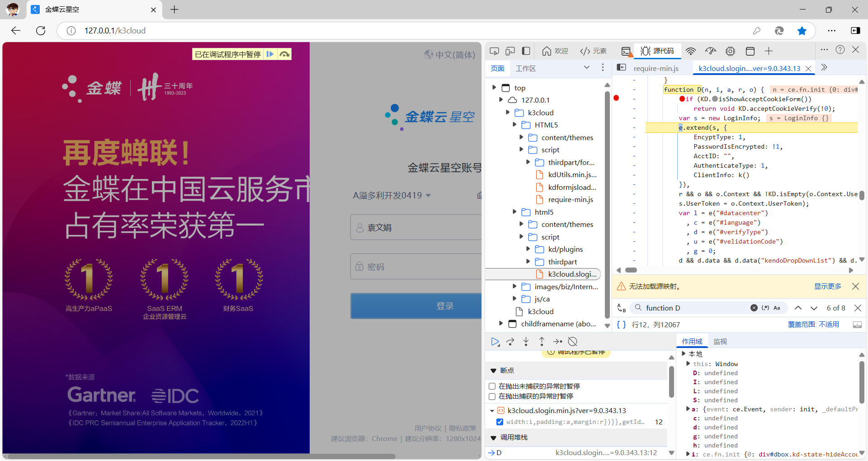Enable pause on caught exceptions
Screen dimensions: 868x461
pyautogui.click(x=492, y=396)
